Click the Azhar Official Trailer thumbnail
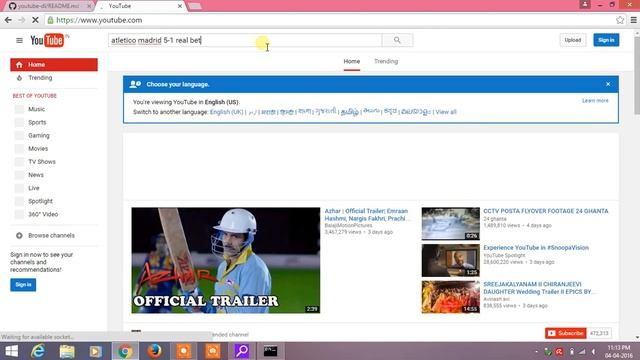This screenshot has height=360, width=640. coord(226,260)
